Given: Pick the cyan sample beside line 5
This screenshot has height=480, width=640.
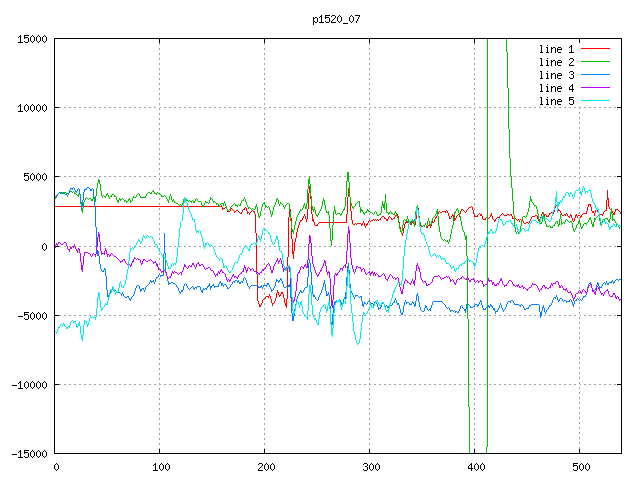Looking at the screenshot, I should click(x=596, y=101).
